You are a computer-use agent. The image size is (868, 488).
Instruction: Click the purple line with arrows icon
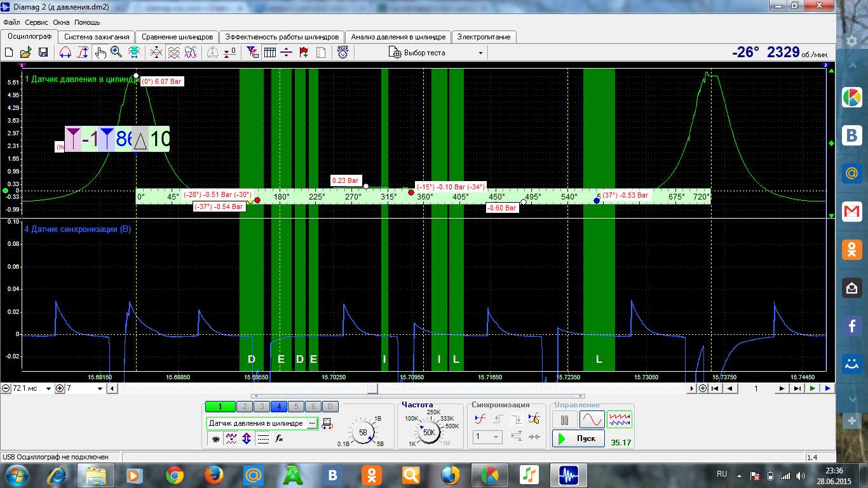[287, 53]
